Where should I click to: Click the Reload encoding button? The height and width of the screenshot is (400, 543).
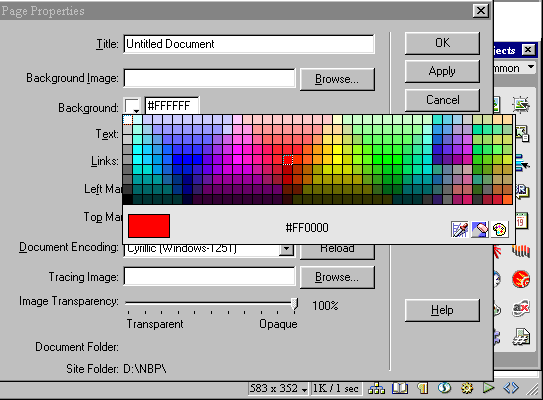[337, 251]
